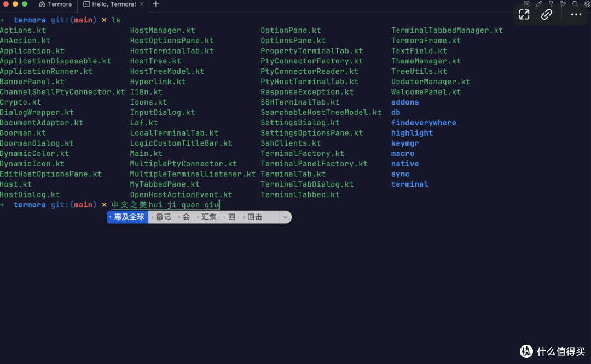Click the keymap flag icon
This screenshot has width=591, height=364.
(563, 4)
